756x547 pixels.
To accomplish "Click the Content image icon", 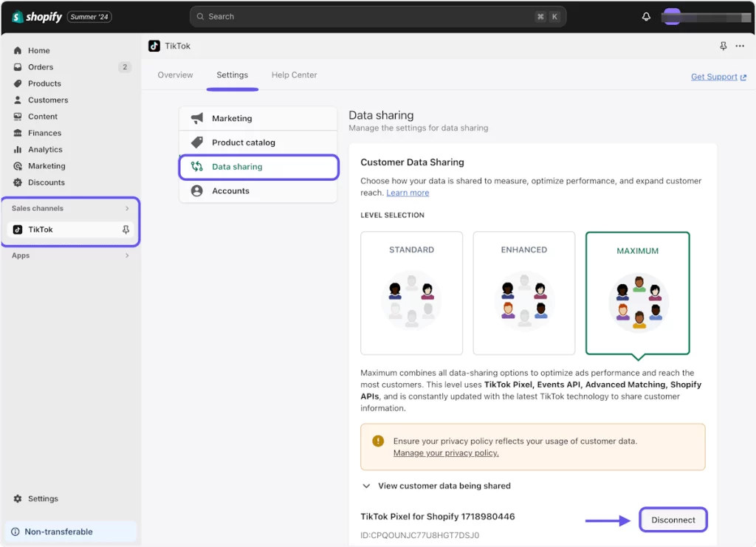I will click(x=18, y=117).
